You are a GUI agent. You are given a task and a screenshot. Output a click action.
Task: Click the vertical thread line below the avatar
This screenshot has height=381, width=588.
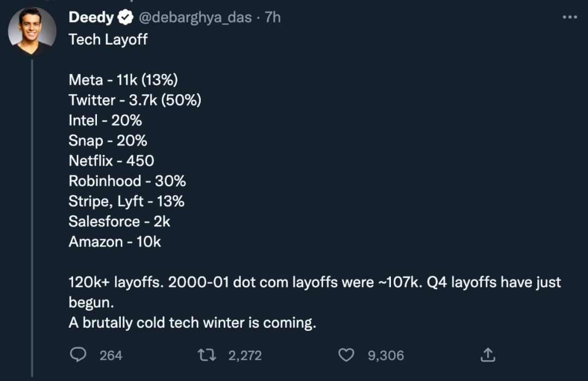(32, 218)
